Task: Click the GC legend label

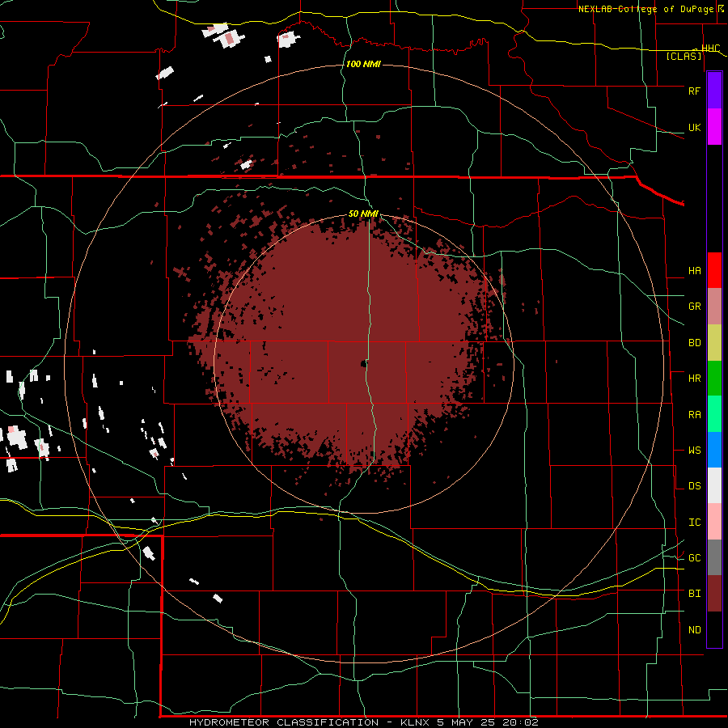Action: click(x=694, y=558)
